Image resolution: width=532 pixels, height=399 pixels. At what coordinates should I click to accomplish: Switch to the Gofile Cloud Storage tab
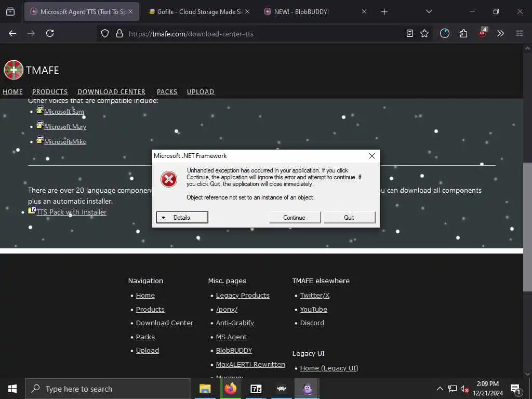coord(200,11)
